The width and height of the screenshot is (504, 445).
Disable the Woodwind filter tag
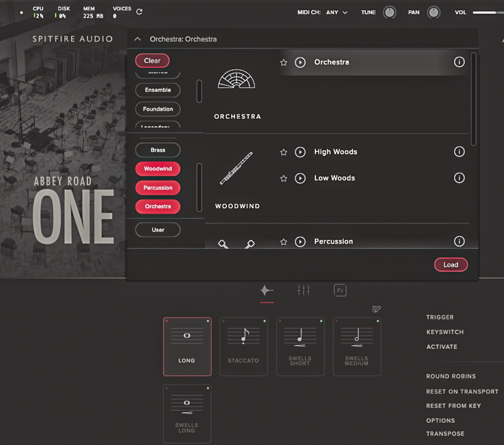(x=158, y=169)
